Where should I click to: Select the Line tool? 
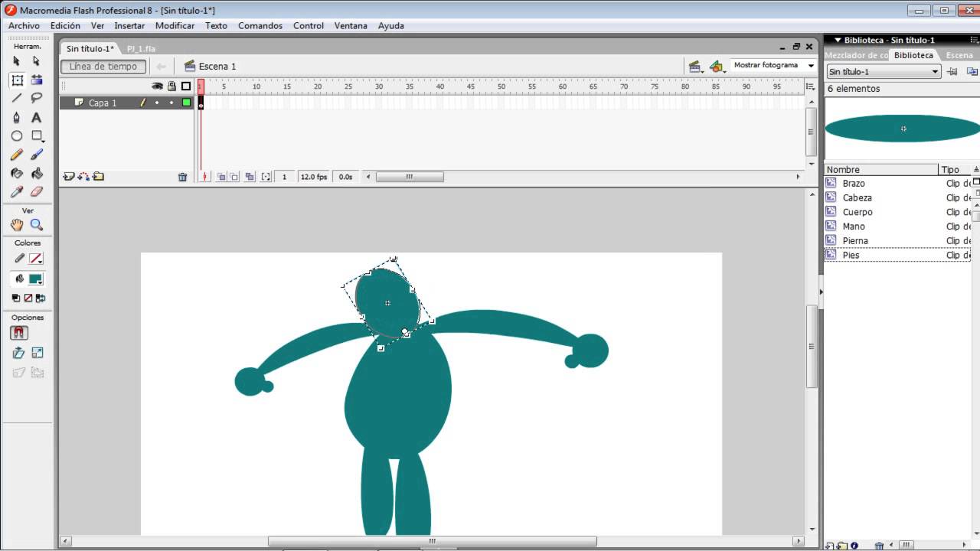pos(17,98)
